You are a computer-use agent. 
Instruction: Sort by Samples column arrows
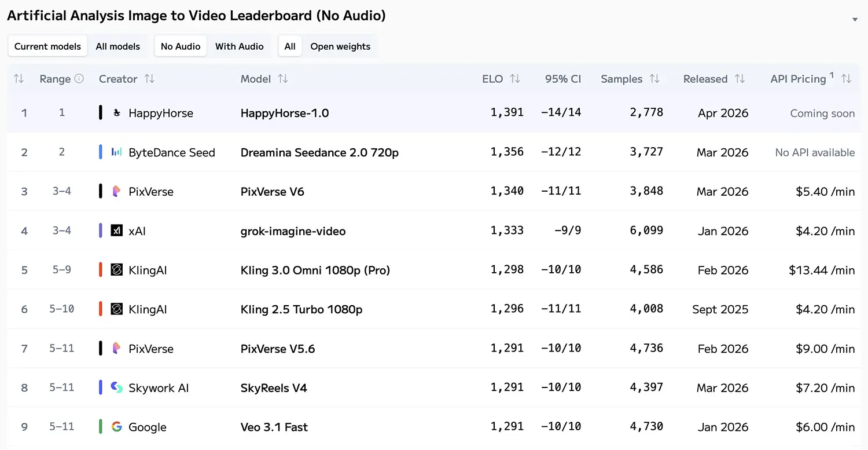[x=654, y=79]
